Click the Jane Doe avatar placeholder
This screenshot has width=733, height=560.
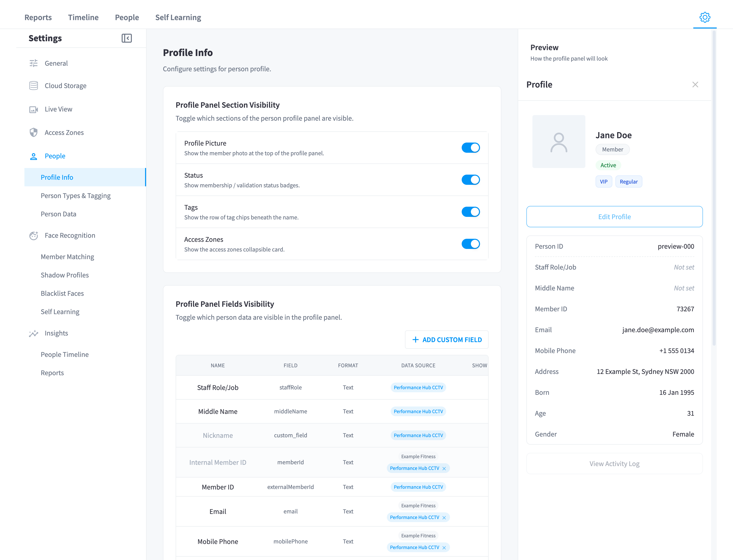click(x=559, y=142)
